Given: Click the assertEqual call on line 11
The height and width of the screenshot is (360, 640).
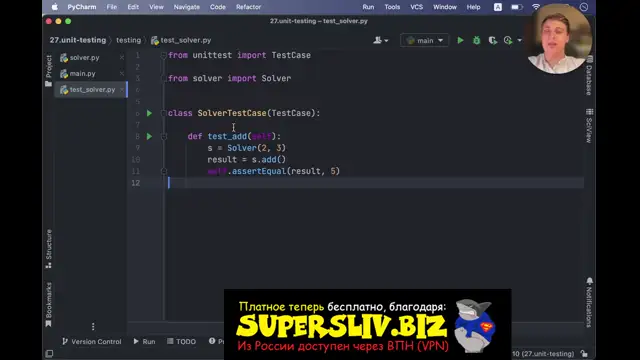Looking at the screenshot, I should [x=259, y=171].
